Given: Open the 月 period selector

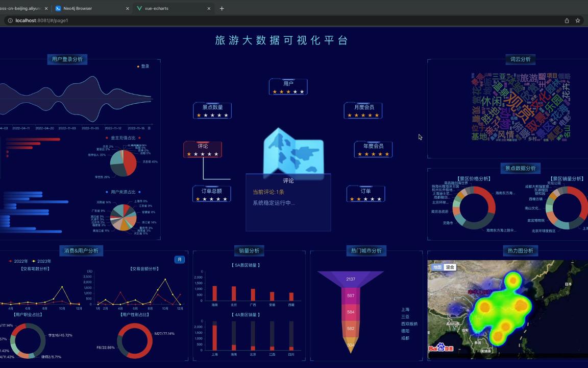Looking at the screenshot, I should tap(180, 259).
